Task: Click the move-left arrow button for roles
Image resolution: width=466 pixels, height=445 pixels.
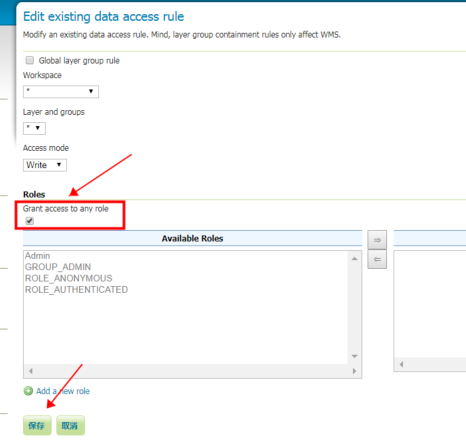Action: pyautogui.click(x=377, y=259)
